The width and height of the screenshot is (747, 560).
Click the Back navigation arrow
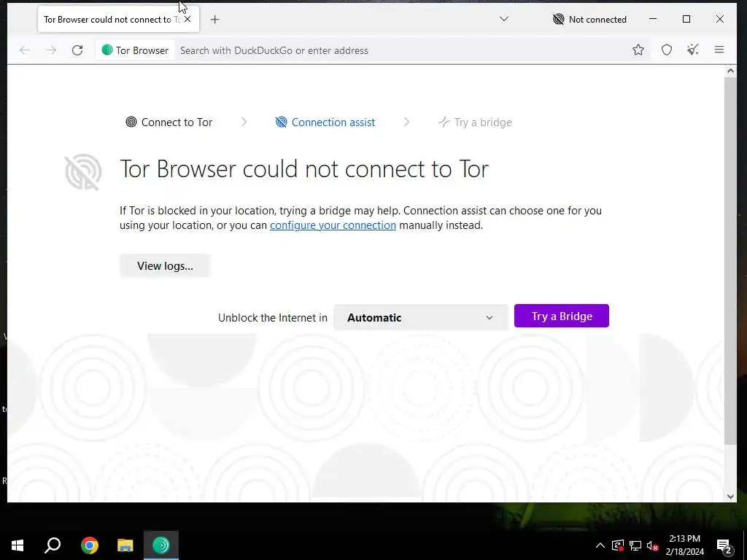click(25, 50)
